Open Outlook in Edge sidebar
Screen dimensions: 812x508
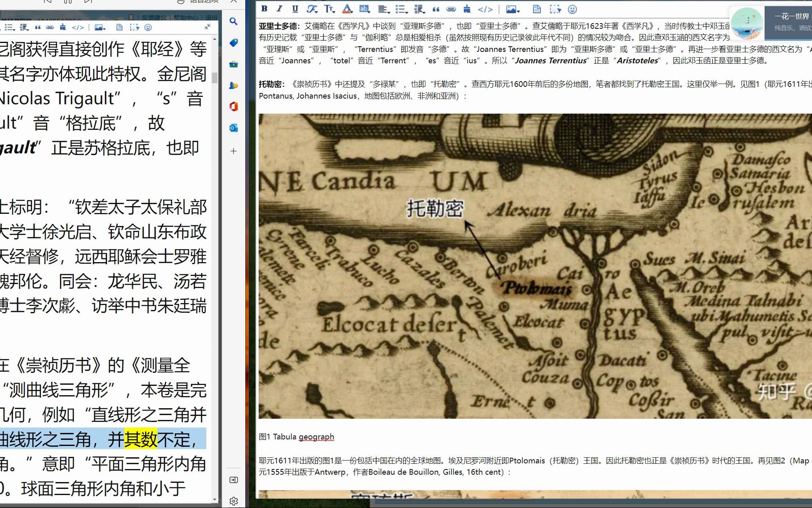tap(234, 128)
